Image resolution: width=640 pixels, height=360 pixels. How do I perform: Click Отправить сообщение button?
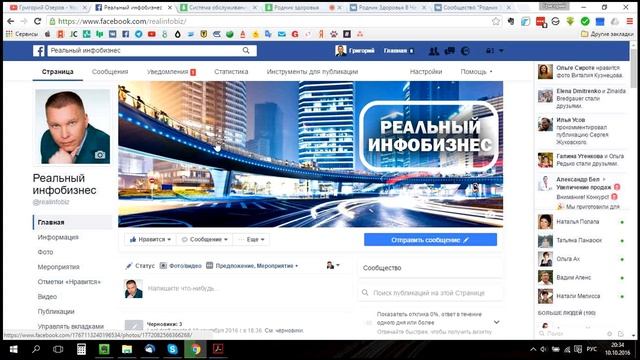430,240
